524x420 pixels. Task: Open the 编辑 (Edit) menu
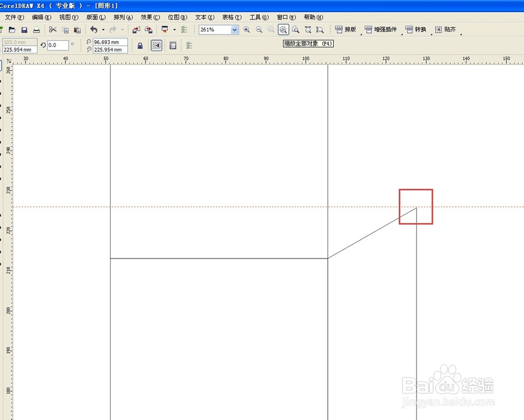[x=41, y=17]
